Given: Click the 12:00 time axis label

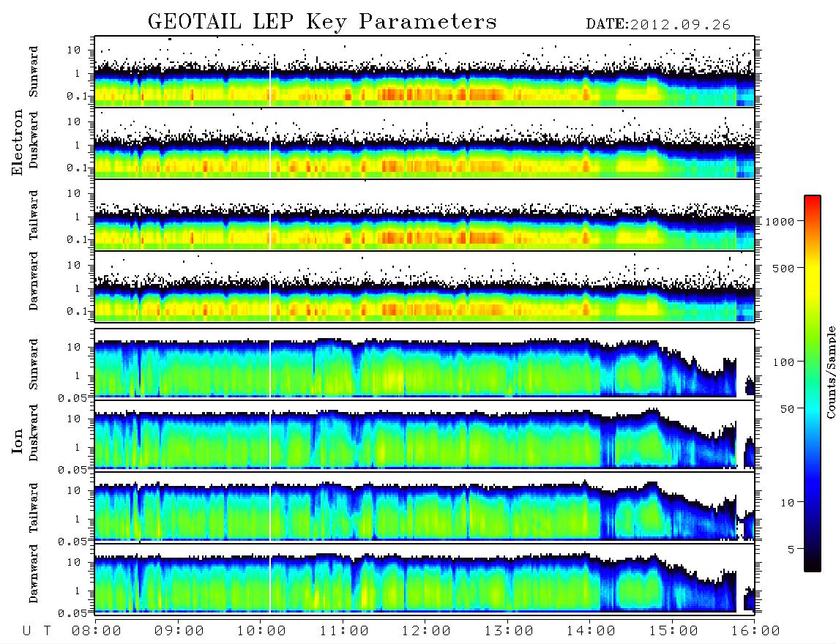Looking at the screenshot, I should click(426, 631).
